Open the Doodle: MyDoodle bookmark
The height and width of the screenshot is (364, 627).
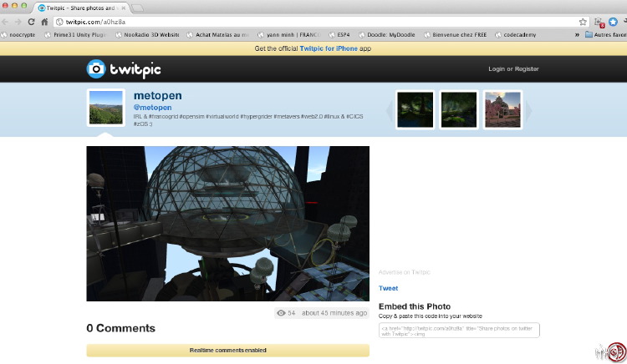(x=387, y=35)
